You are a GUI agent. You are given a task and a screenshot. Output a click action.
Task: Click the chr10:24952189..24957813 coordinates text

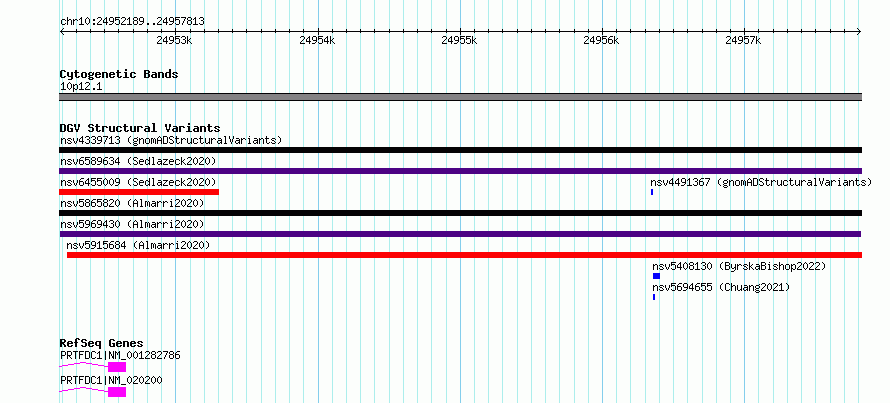(x=132, y=22)
